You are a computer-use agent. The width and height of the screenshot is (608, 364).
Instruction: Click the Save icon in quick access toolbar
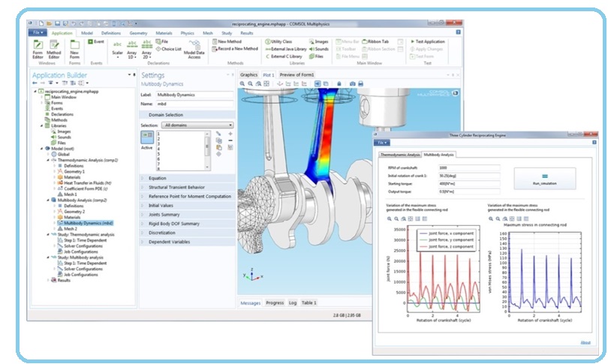(57, 24)
